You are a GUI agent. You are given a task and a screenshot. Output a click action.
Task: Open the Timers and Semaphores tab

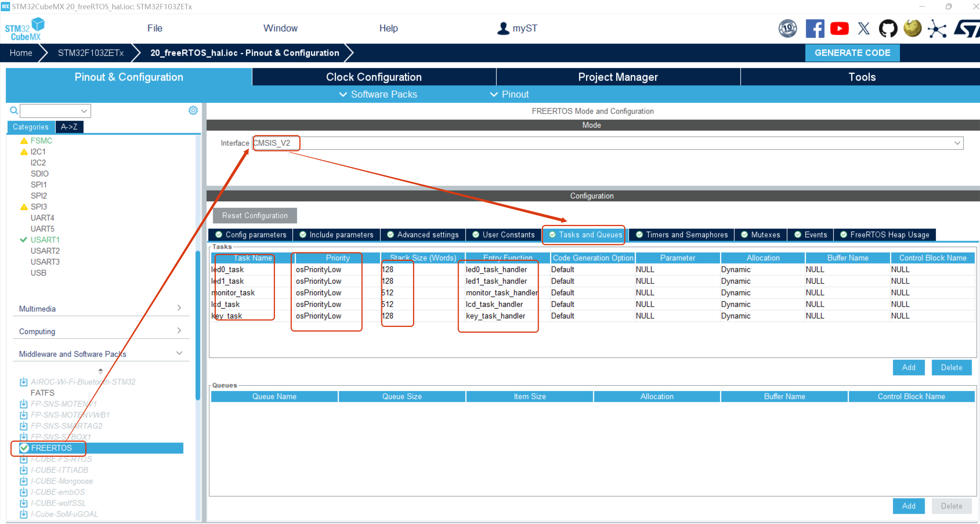click(682, 235)
